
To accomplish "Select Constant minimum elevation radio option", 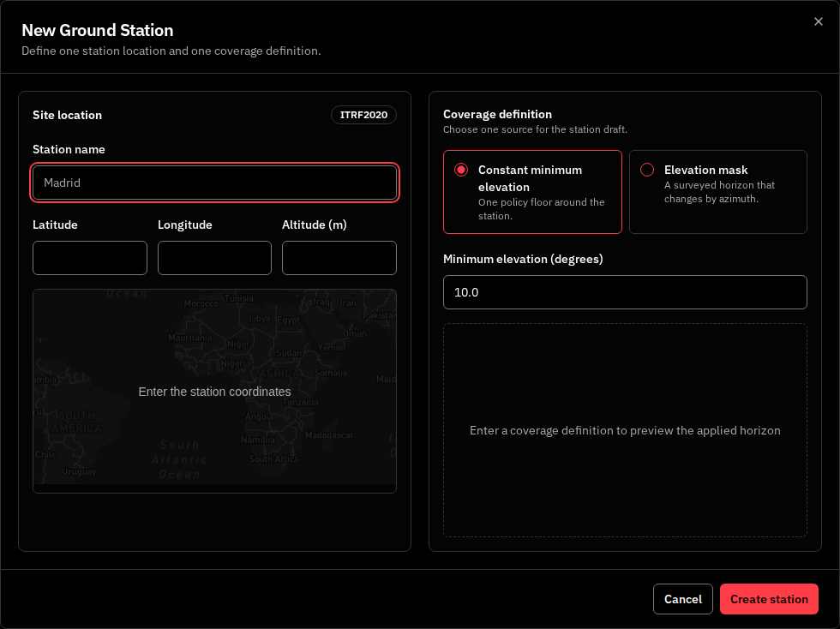I will pyautogui.click(x=532, y=192).
